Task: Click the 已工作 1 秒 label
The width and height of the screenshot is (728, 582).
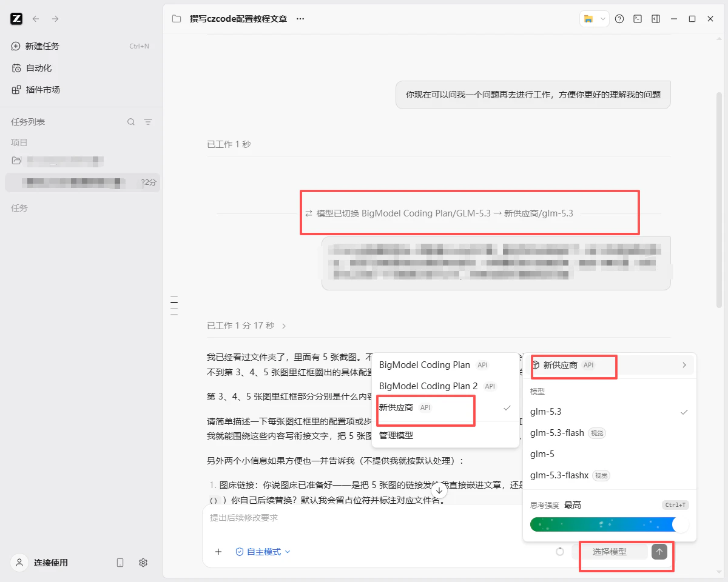Action: [229, 144]
